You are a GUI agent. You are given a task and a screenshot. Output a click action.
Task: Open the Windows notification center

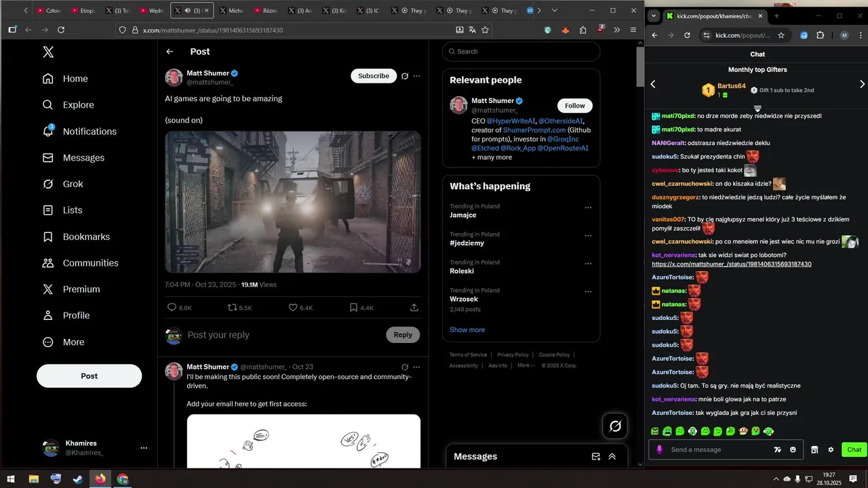click(853, 479)
